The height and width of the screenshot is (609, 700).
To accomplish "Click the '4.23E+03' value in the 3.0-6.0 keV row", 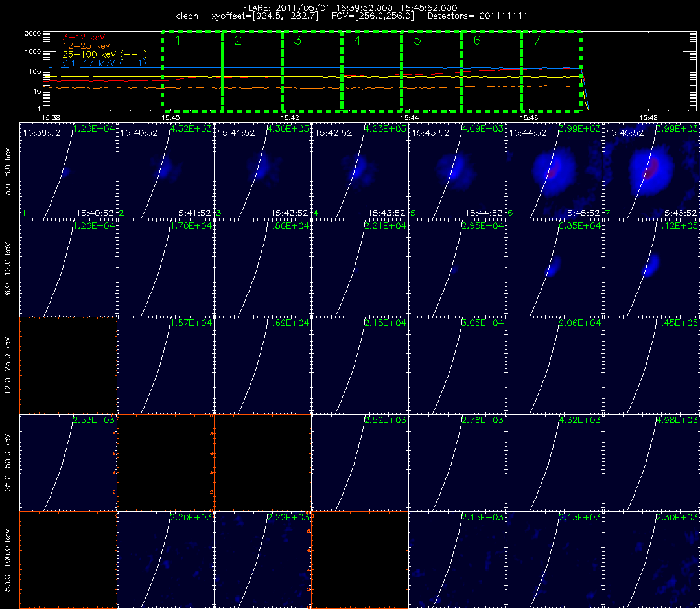I will (385, 128).
